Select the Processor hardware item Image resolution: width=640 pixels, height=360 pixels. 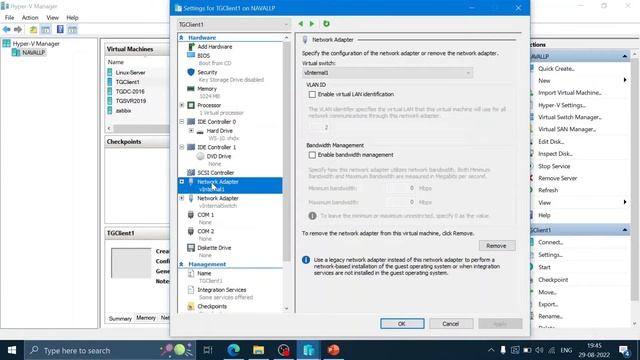(209, 105)
